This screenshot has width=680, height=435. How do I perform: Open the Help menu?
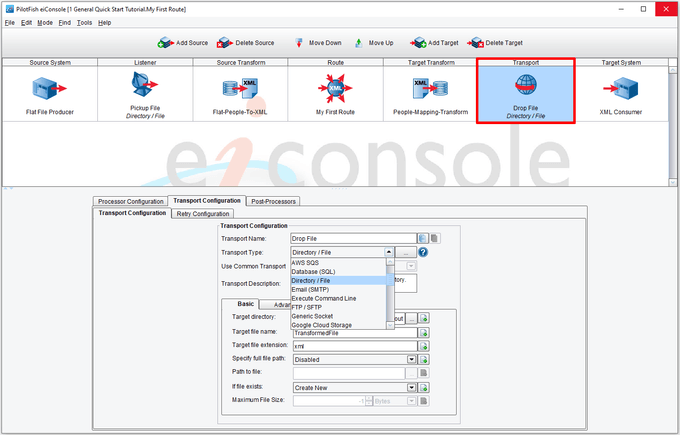(105, 23)
